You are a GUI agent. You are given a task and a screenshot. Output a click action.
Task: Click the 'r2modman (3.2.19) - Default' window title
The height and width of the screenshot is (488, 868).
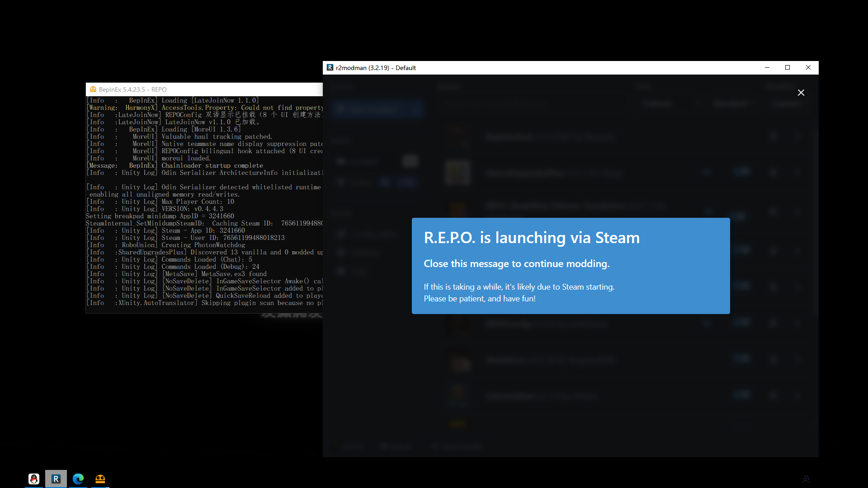tap(376, 68)
